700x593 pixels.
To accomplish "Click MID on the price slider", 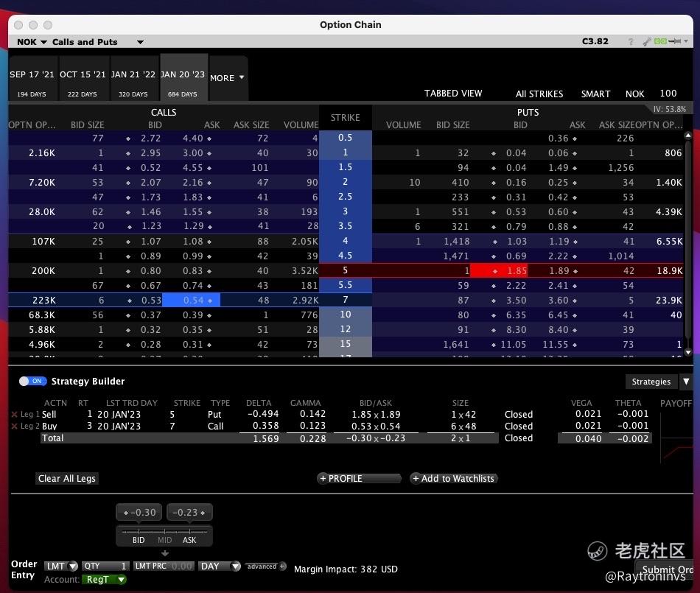I will click(164, 540).
